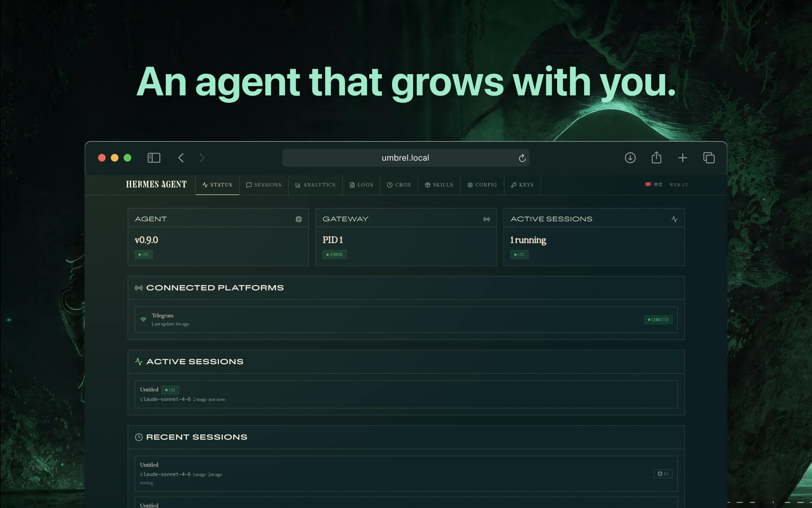Click the umbrel.local address bar
812x508 pixels.
(x=404, y=158)
